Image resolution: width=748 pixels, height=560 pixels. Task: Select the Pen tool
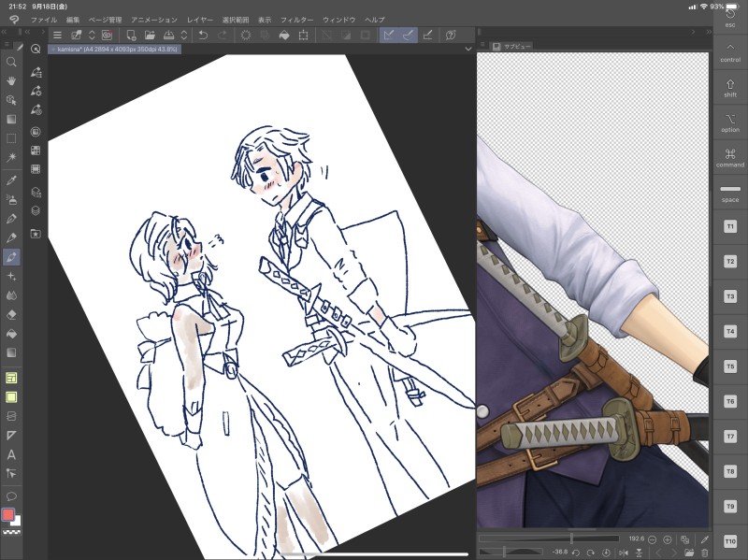(11, 219)
